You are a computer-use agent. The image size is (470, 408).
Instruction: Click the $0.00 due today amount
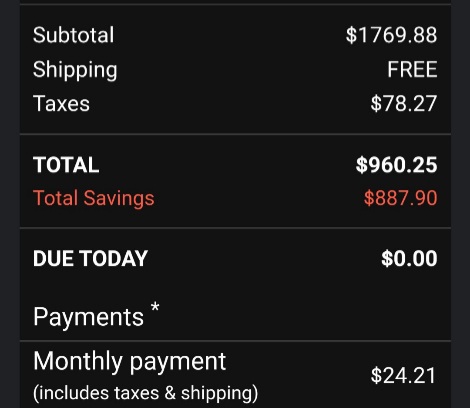409,258
